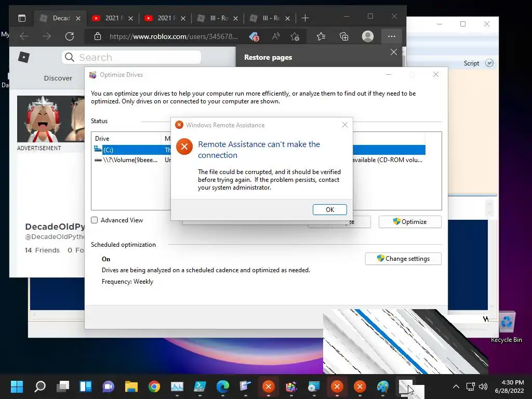View site information via the lock icon
532x399 pixels.
[97, 36]
